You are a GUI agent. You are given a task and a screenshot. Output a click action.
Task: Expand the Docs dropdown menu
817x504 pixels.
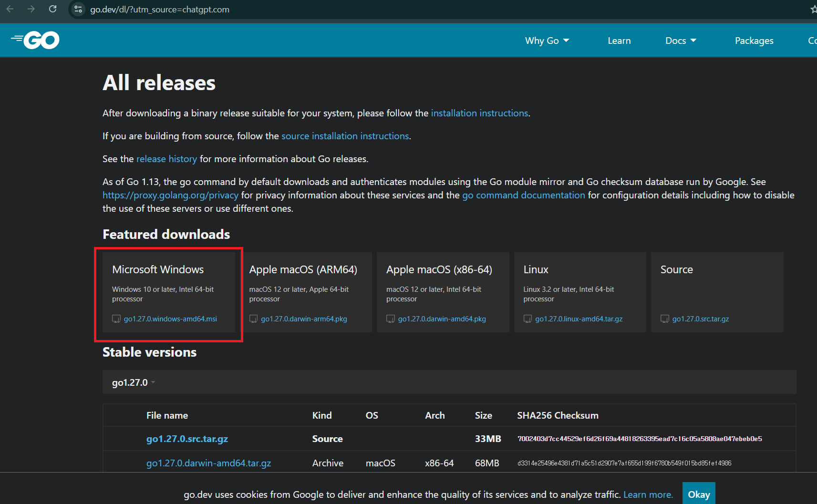[681, 41]
